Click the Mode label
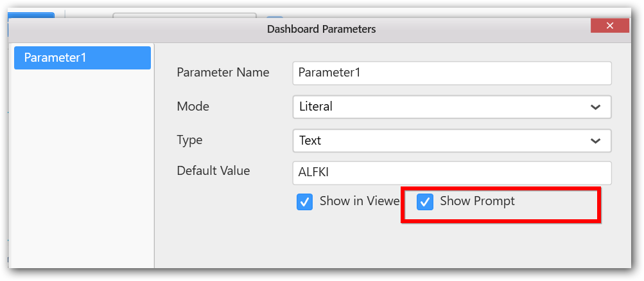 (193, 106)
